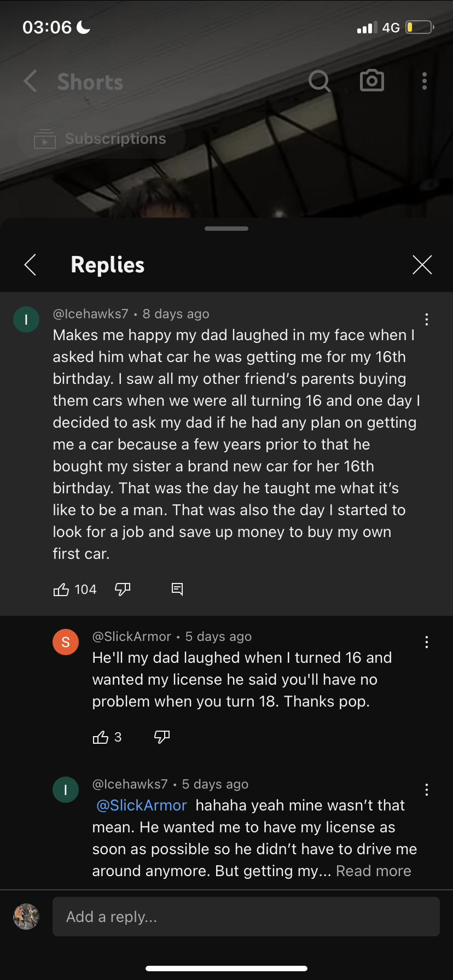Close the Replies panel
Screen dimensions: 453x980
[x=422, y=265]
